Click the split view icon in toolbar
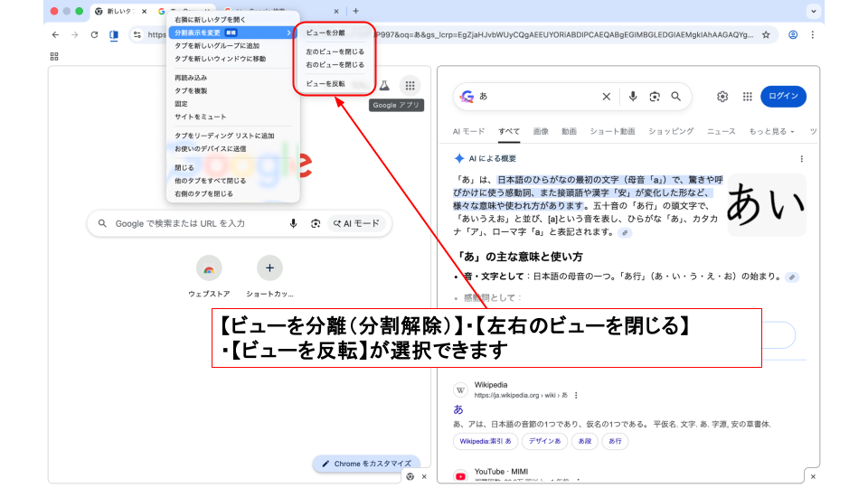The width and height of the screenshot is (868, 488). [x=114, y=35]
